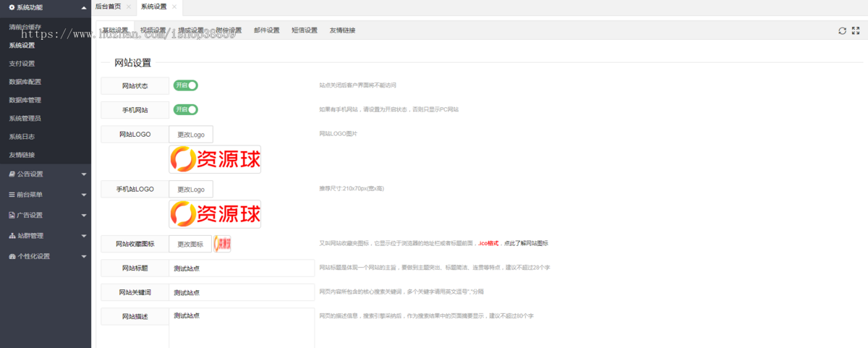868x348 pixels.
Task: Close the 后台首页 tab
Action: click(x=128, y=7)
